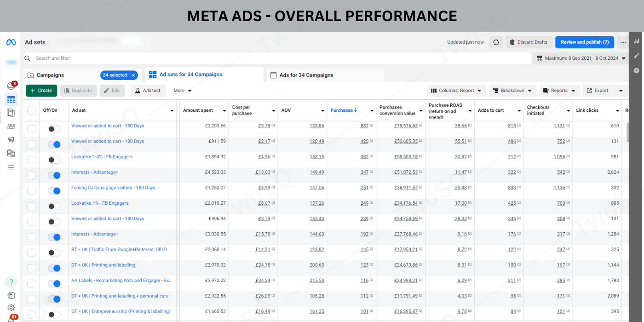Screen dimensions: 644x322
Task: Switch to the Campaigns tab
Action: tap(51, 75)
